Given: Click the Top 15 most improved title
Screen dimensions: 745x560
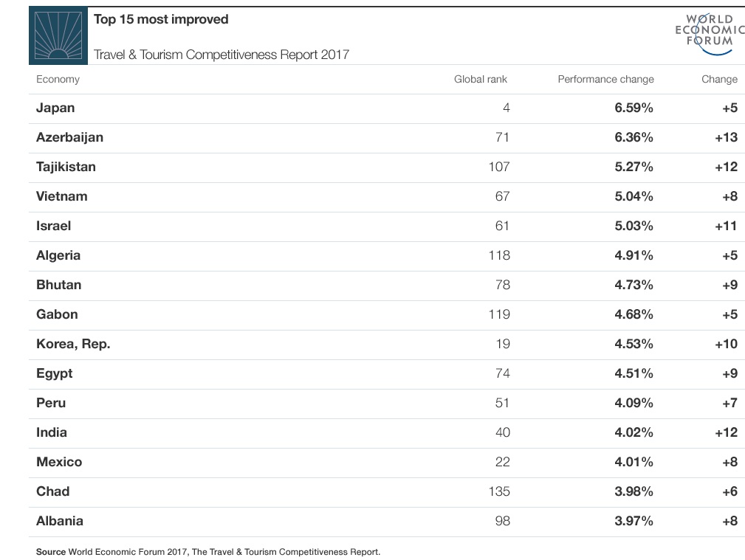Looking at the screenshot, I should tap(161, 19).
